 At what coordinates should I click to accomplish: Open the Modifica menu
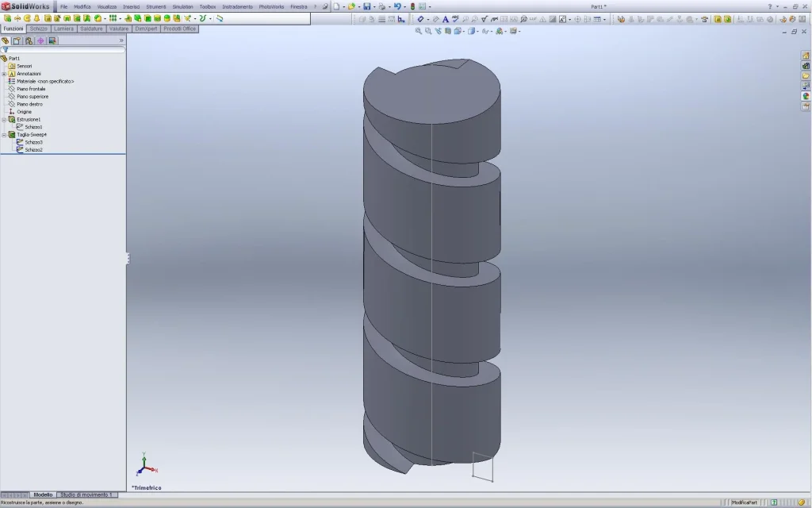coord(82,6)
